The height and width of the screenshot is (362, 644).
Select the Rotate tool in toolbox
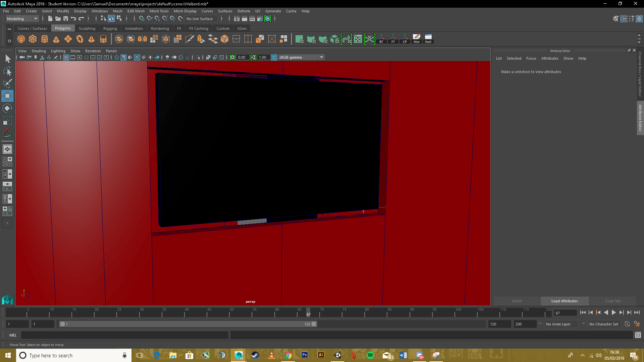tap(7, 108)
